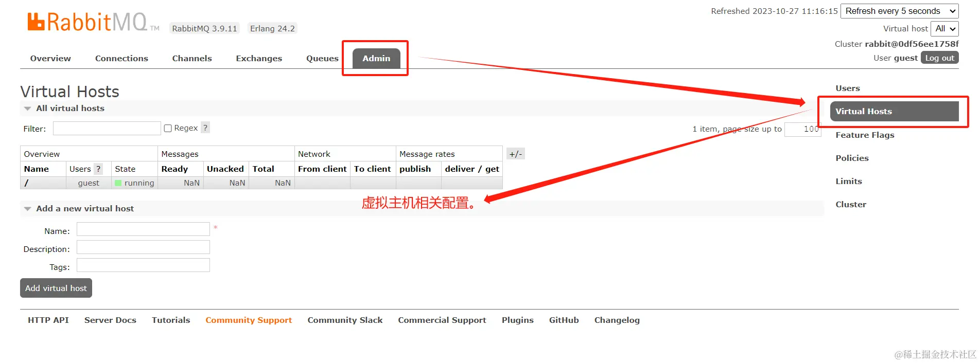Open Policies in the admin sidebar
This screenshot has height=363, width=980.
click(x=852, y=158)
